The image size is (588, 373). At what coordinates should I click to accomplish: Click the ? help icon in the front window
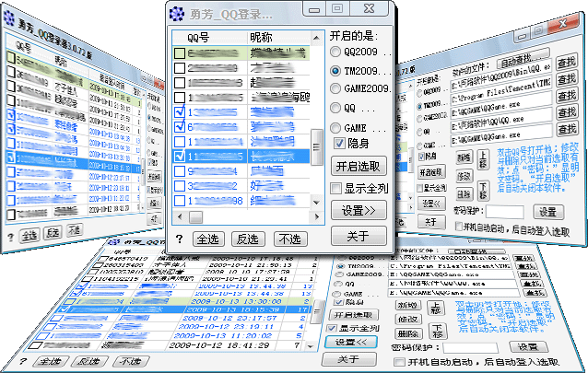(180, 239)
